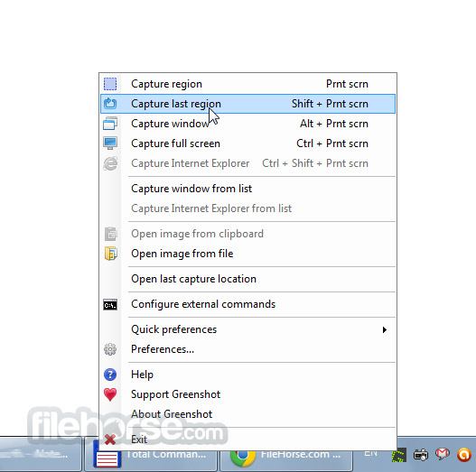Click the Capture window icon
476x472 pixels.
[110, 124]
